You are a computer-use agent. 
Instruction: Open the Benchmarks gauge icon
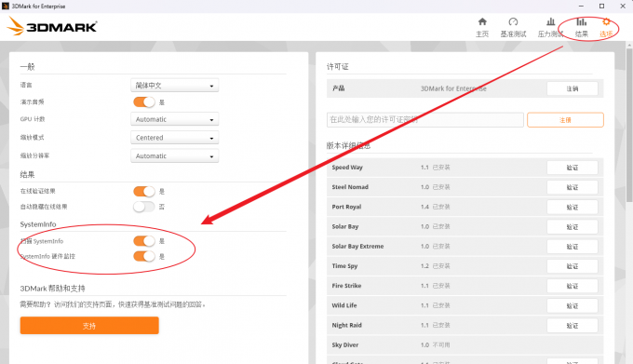pos(513,21)
